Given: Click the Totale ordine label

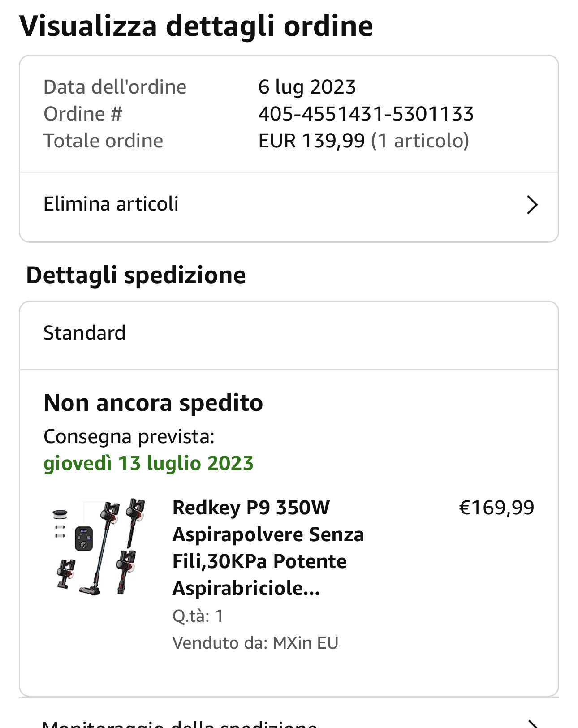Looking at the screenshot, I should tap(103, 141).
